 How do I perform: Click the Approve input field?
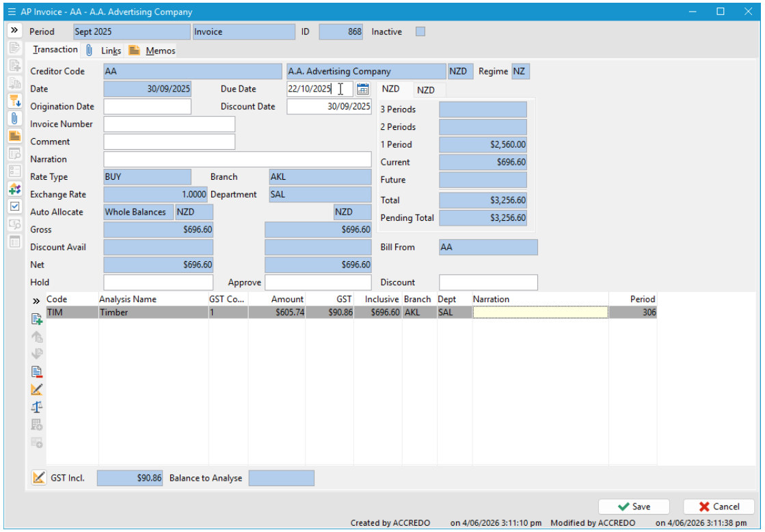318,282
